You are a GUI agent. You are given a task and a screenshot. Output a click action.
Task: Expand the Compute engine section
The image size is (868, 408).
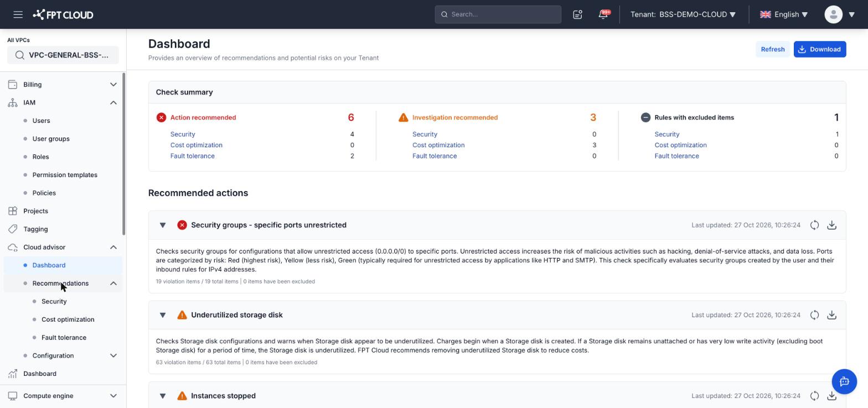pyautogui.click(x=113, y=396)
